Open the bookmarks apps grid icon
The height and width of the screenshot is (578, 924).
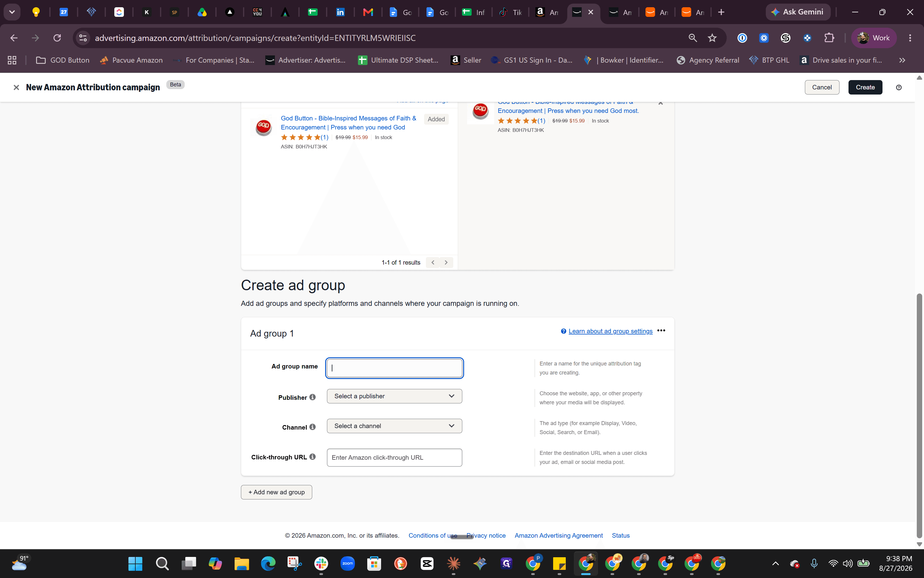tap(12, 60)
